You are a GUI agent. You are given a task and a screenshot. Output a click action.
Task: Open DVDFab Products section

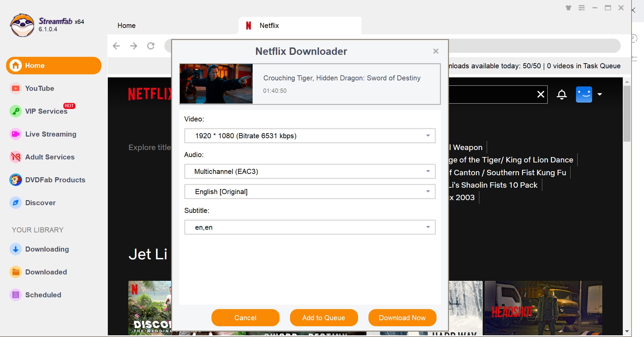click(x=55, y=180)
